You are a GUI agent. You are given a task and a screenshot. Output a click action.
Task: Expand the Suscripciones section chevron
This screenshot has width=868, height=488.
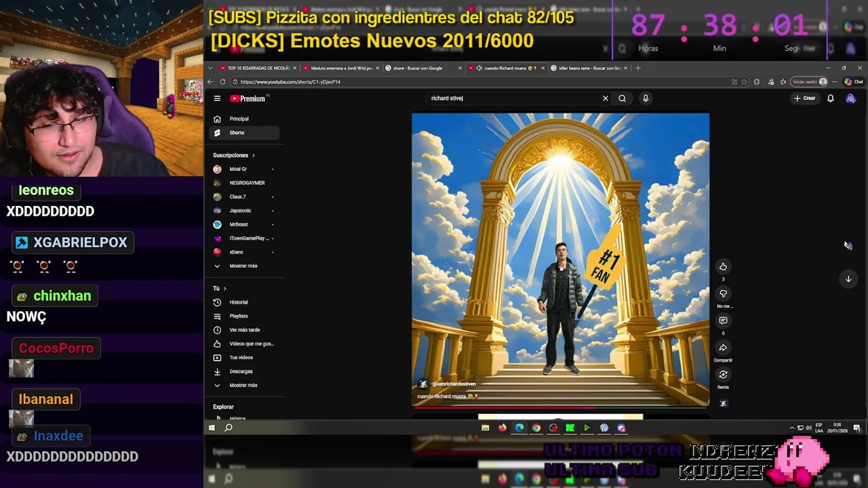(x=254, y=155)
